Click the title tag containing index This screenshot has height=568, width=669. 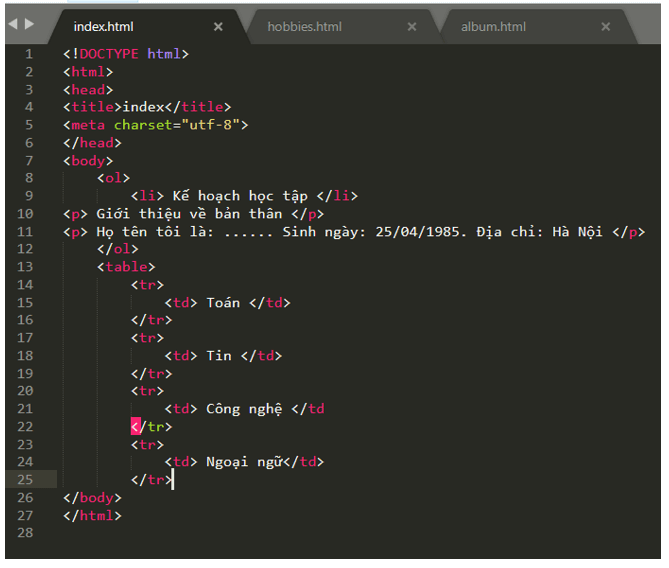[147, 107]
